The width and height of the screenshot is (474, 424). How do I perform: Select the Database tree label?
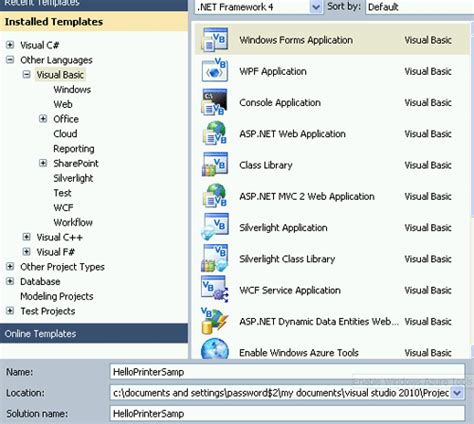pyautogui.click(x=40, y=281)
